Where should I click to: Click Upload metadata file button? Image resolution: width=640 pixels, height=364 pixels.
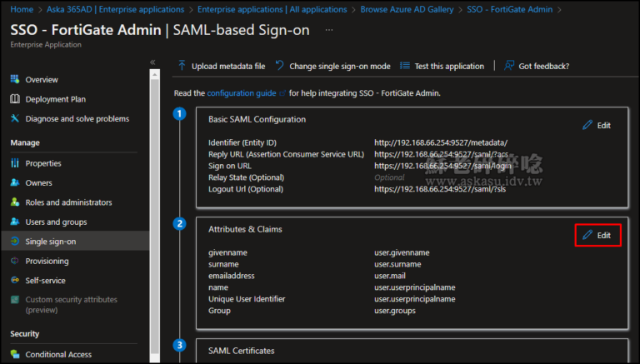point(222,66)
